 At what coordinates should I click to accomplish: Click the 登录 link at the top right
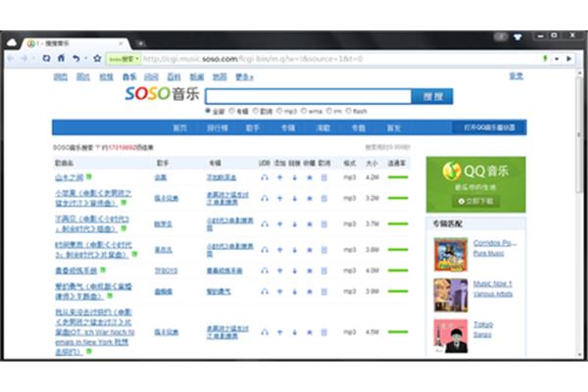click(x=516, y=76)
